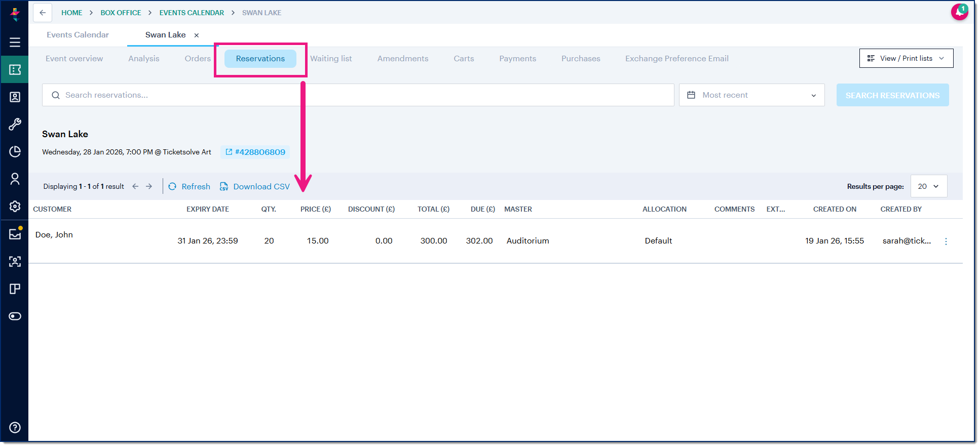Open the inbox icon with notification dot
This screenshot has width=980, height=447.
15,233
